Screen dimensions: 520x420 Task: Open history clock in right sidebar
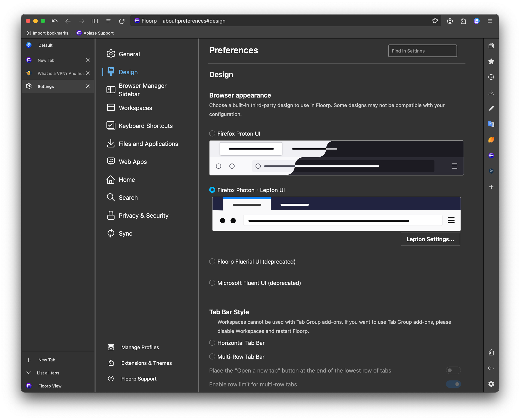point(491,77)
